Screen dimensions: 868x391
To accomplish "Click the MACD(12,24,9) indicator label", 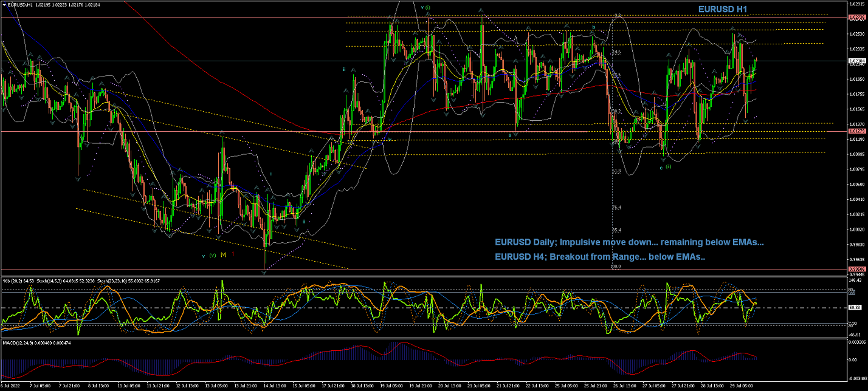I will pyautogui.click(x=18, y=343).
